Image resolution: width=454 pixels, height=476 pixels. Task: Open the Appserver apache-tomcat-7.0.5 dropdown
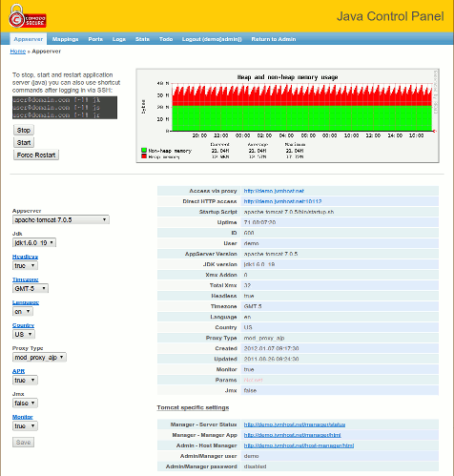(x=61, y=219)
